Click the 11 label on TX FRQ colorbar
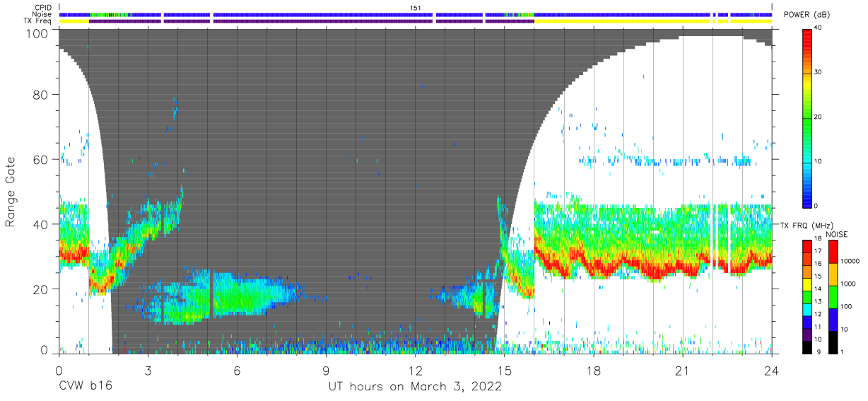868x401 pixels. [817, 327]
